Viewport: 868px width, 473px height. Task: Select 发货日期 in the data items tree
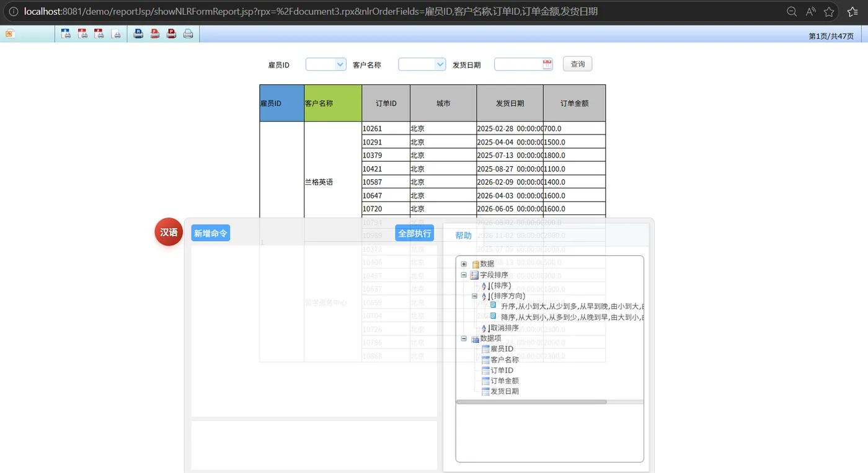505,391
